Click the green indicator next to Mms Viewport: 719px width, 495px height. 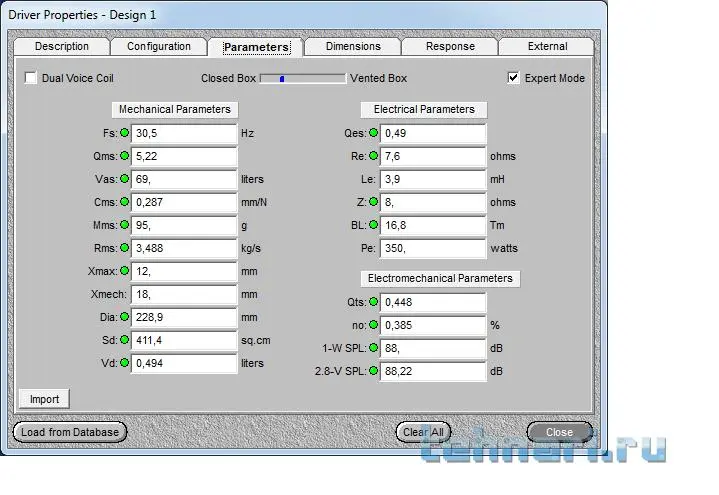[x=124, y=225]
